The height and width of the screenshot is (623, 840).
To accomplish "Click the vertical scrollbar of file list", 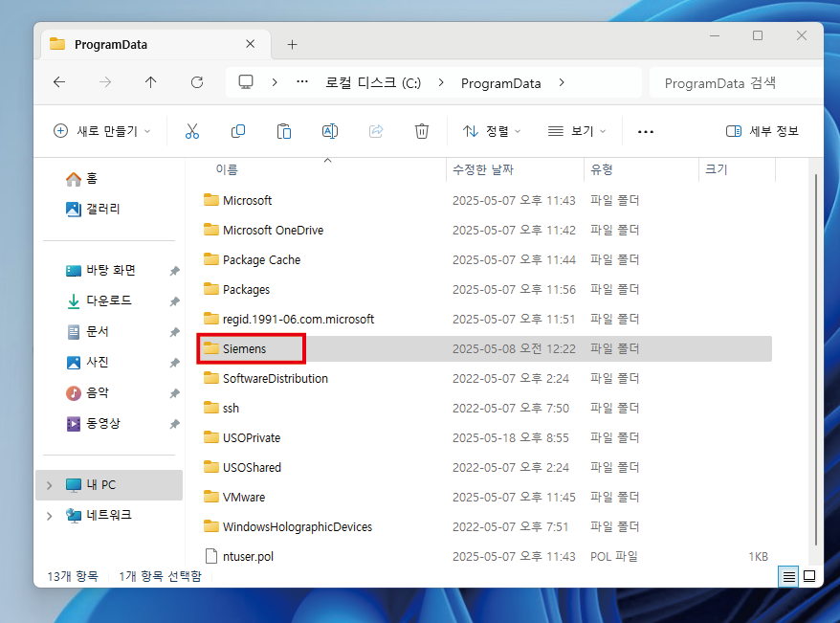I will point(815,359).
